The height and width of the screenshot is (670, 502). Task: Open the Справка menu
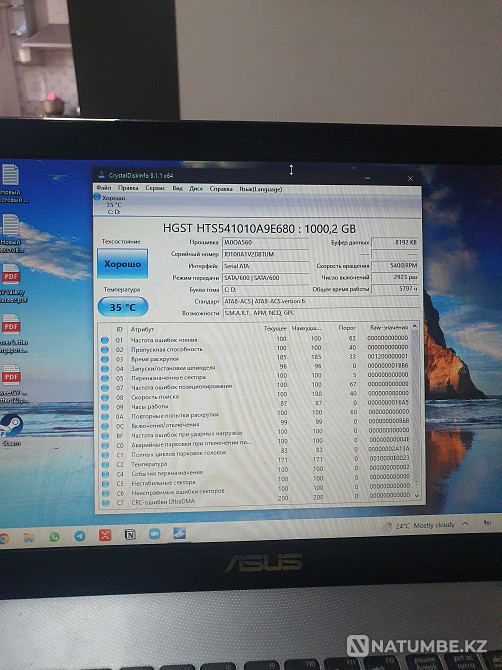221,189
